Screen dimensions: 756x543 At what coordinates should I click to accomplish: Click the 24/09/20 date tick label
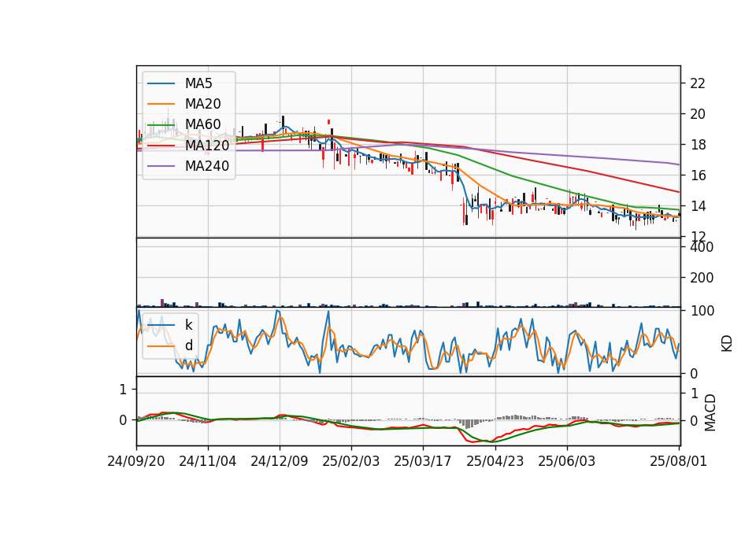136,461
